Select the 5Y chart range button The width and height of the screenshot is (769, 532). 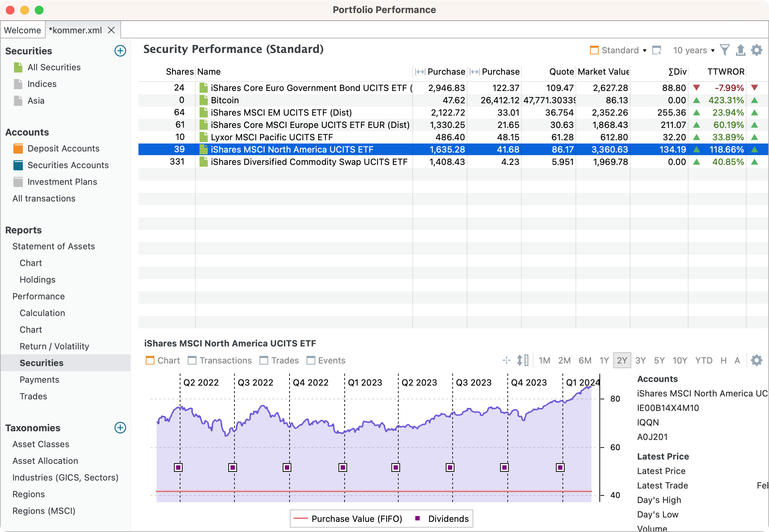click(659, 360)
